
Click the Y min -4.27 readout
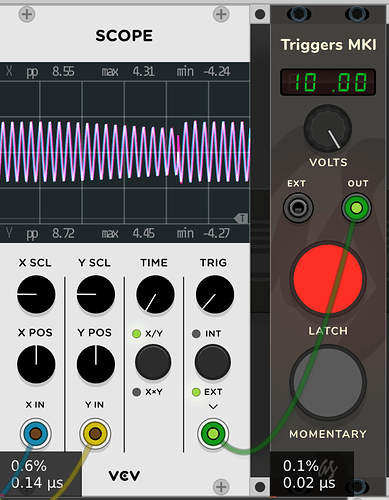click(203, 233)
